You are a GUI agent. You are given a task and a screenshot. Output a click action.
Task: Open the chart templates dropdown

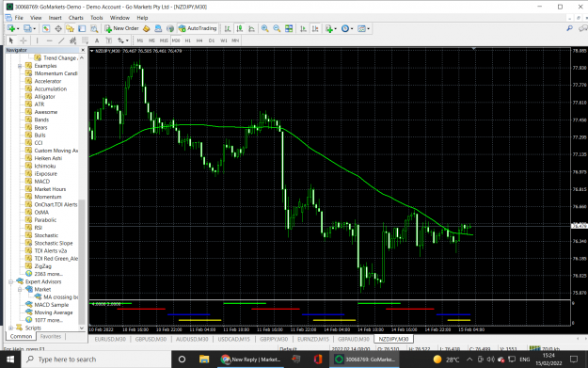pyautogui.click(x=368, y=28)
